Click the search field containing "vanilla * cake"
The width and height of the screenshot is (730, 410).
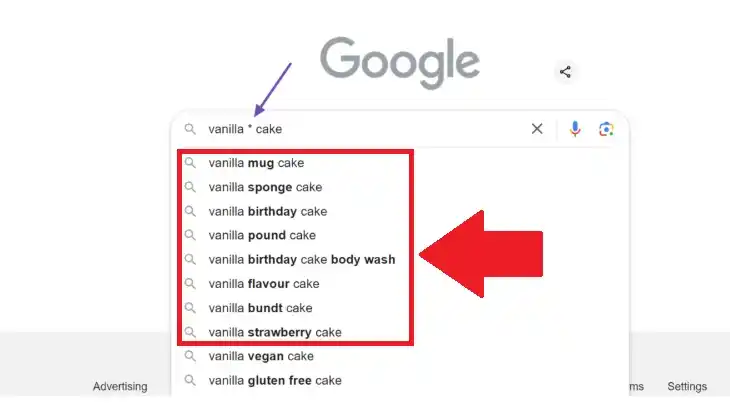click(360, 129)
